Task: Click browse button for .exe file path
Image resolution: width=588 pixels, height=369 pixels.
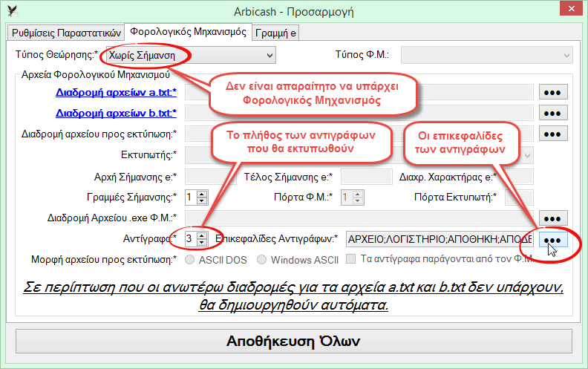Action: [551, 218]
